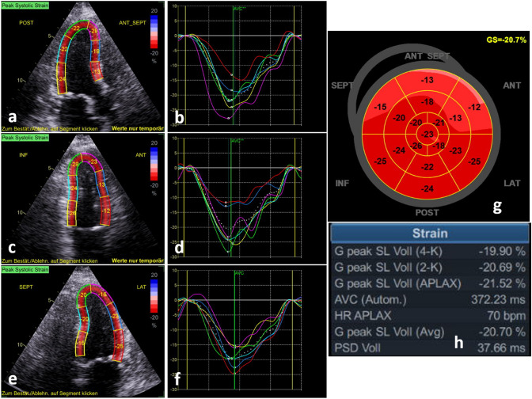Viewport: 532px width, 399px height.
Task: Click the -15 septal bullseye segment
Action: [x=380, y=107]
